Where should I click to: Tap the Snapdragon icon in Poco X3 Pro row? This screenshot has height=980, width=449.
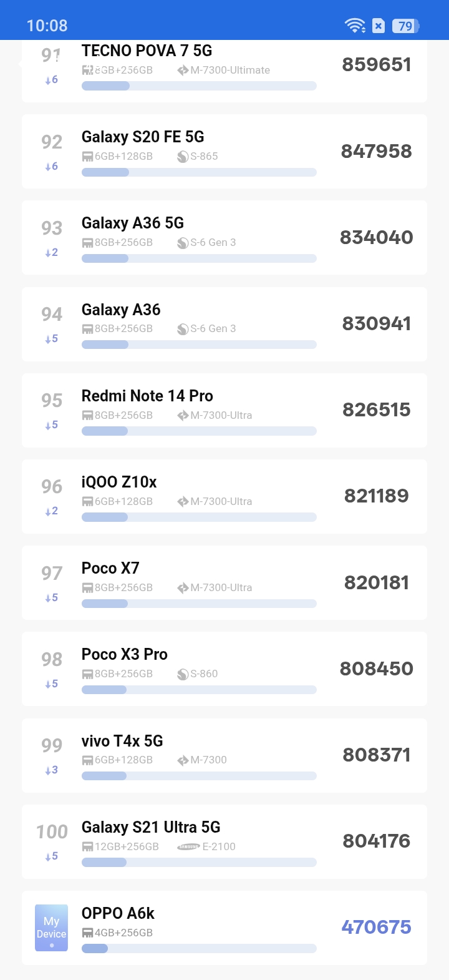pyautogui.click(x=183, y=674)
